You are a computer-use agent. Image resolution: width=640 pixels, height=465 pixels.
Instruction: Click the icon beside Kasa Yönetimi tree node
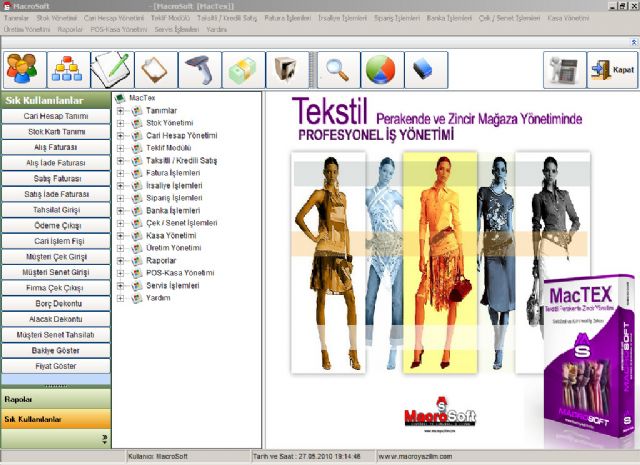tap(137, 236)
